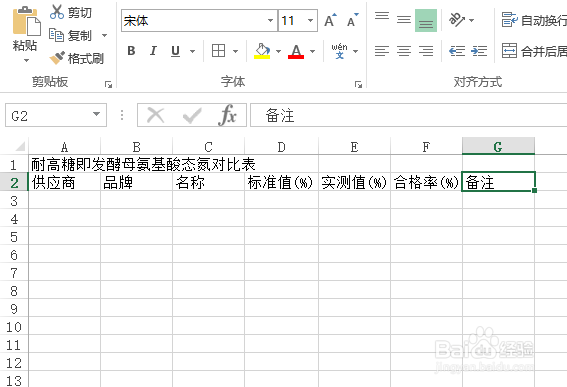Select column A header
Image resolution: width=567 pixels, height=387 pixels.
click(x=64, y=147)
